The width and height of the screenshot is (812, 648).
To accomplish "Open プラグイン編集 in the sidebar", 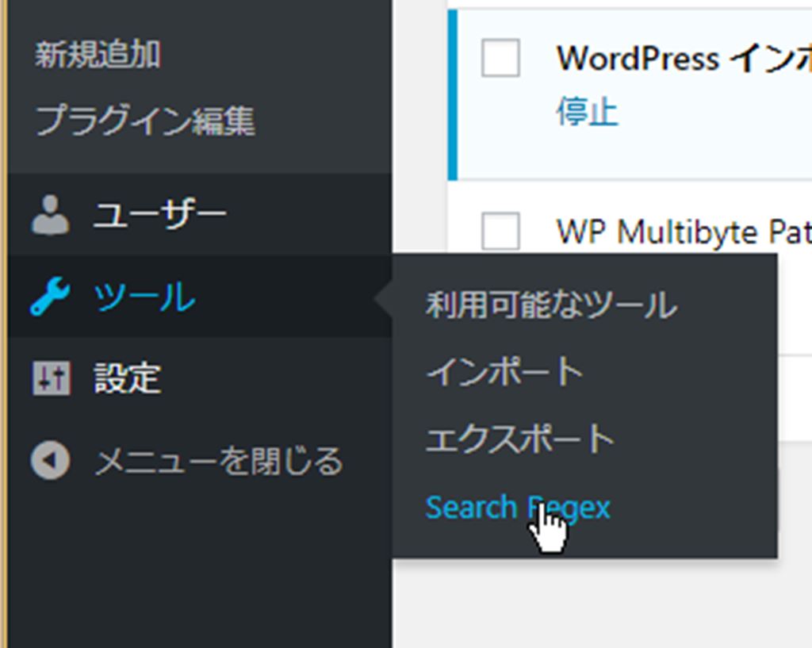I will pos(145,121).
